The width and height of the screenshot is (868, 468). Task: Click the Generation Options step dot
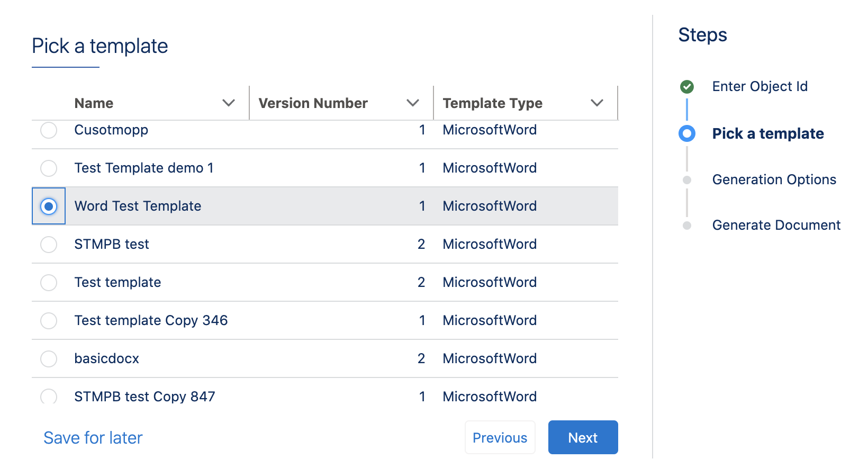[687, 180]
